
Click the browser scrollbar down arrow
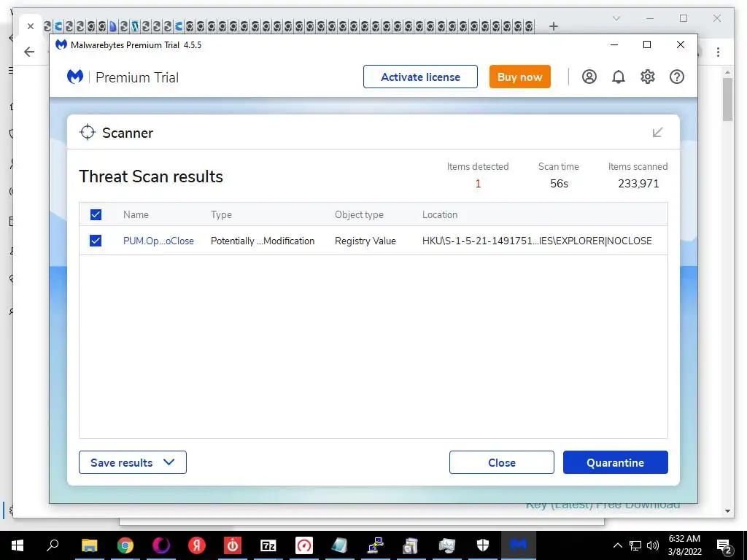[x=727, y=511]
